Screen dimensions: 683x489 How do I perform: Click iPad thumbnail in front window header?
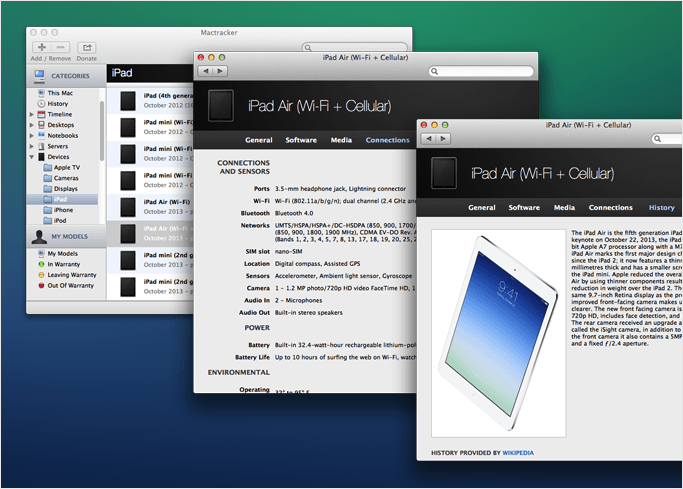pyautogui.click(x=444, y=173)
